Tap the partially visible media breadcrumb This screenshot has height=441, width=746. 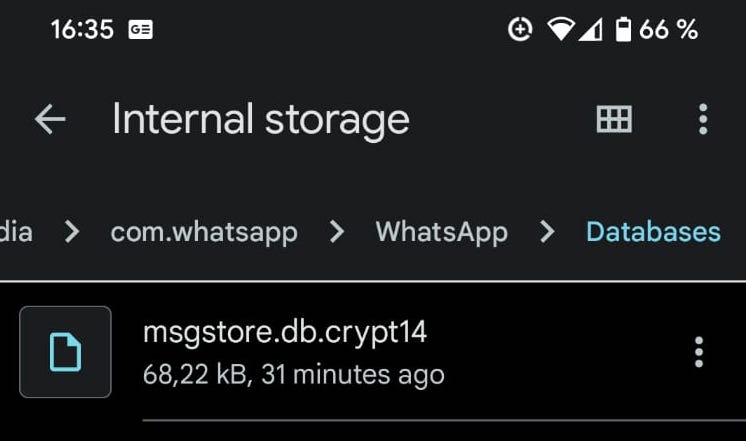(16, 232)
